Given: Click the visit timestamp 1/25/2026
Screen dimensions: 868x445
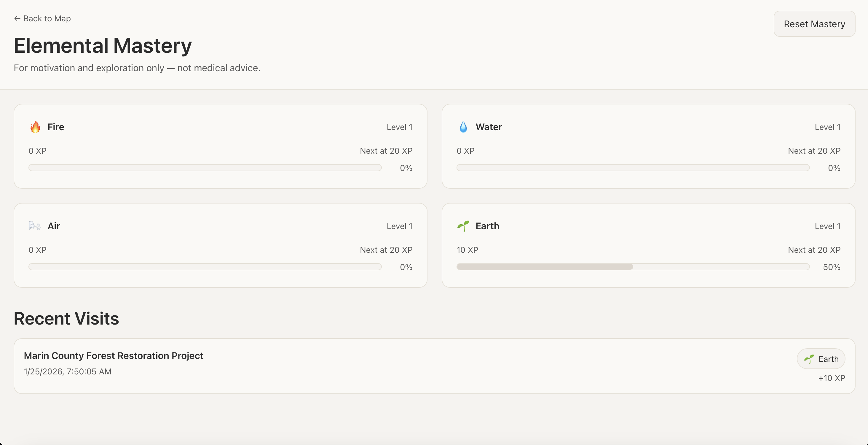Looking at the screenshot, I should [x=67, y=371].
